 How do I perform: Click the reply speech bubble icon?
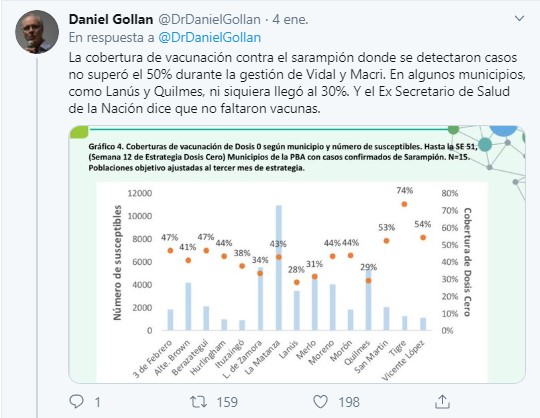click(76, 401)
